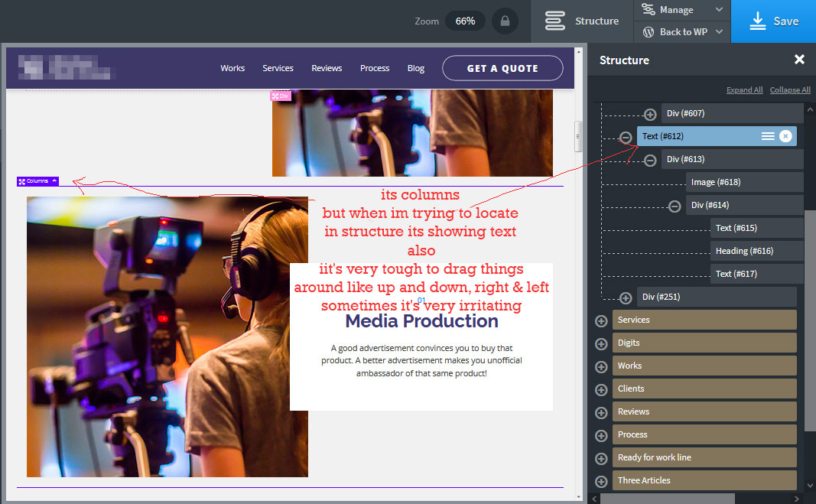
Task: Select Heading (#616) in structure tree
Action: (756, 250)
